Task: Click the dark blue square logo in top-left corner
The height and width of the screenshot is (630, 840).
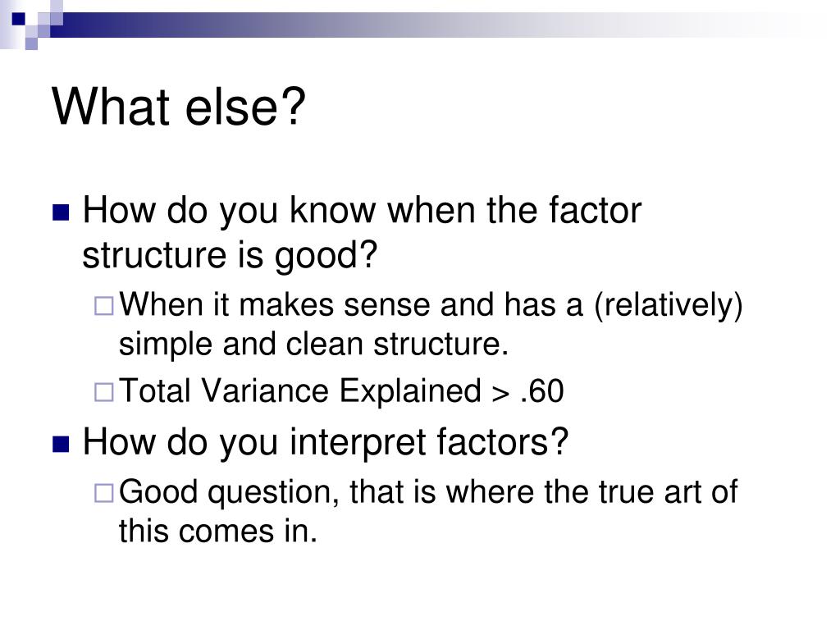Action: point(19,19)
